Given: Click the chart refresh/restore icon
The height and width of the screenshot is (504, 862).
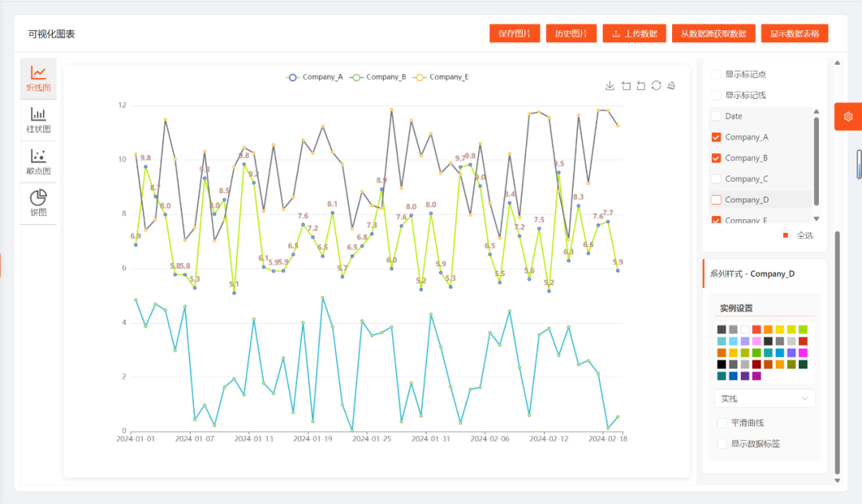Looking at the screenshot, I should [x=656, y=85].
